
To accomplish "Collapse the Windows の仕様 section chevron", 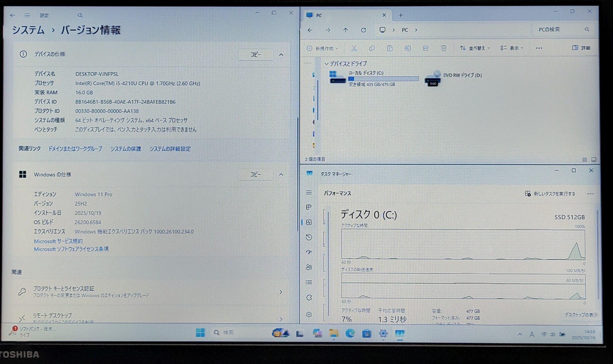I will 281,175.
